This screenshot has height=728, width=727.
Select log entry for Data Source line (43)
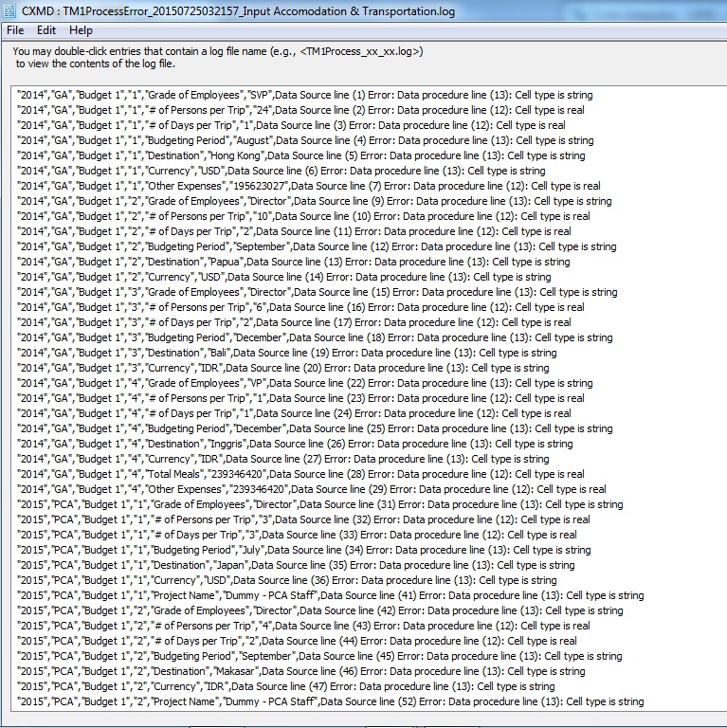[x=303, y=626]
